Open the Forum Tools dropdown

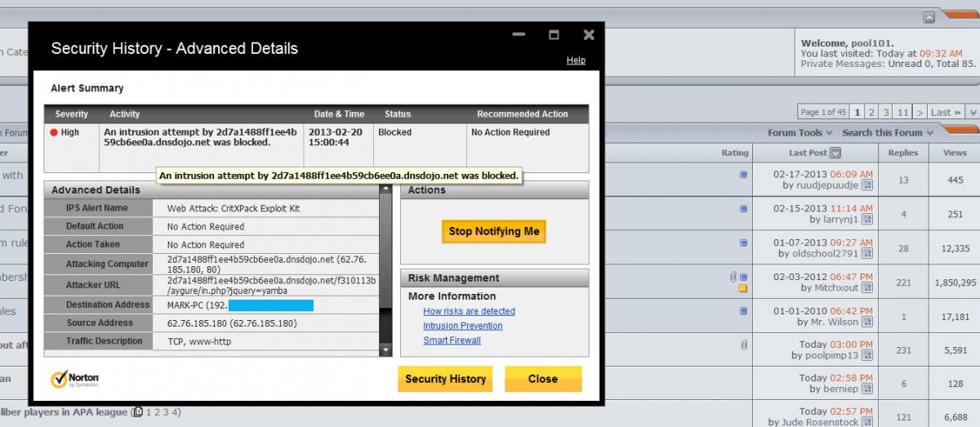(x=800, y=132)
